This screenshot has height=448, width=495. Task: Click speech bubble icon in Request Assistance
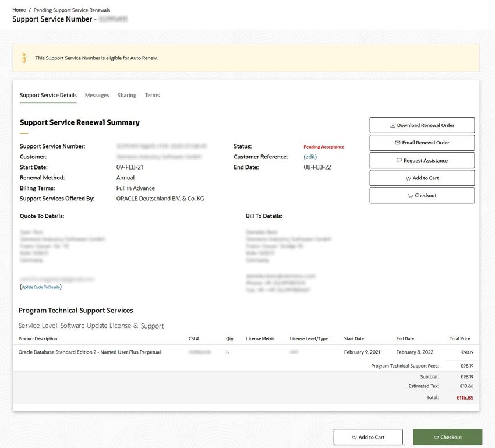click(x=399, y=160)
